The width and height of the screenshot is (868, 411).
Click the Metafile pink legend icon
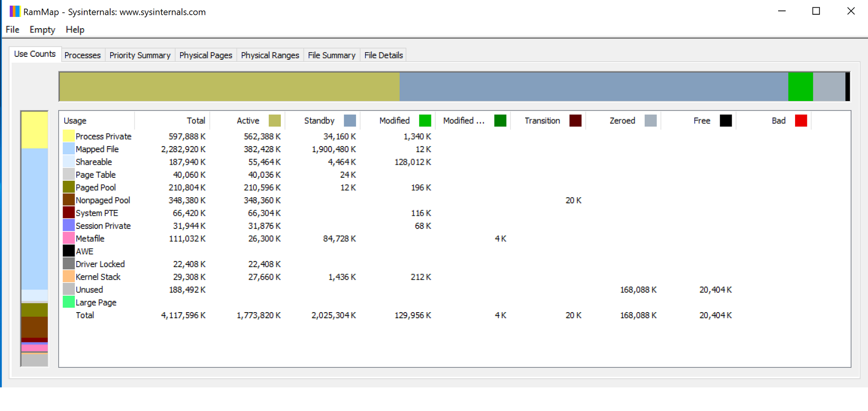[x=69, y=238]
